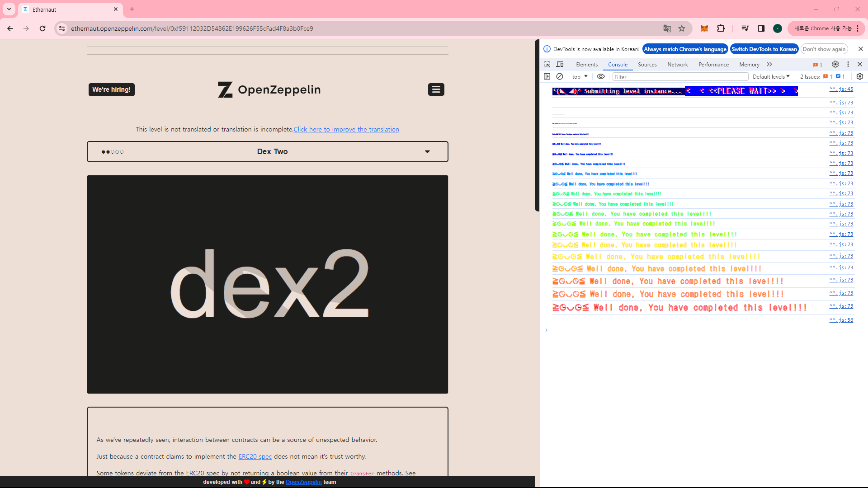Screen dimensions: 868x488
Task: Click Always match Chrome's language
Action: click(x=685, y=49)
